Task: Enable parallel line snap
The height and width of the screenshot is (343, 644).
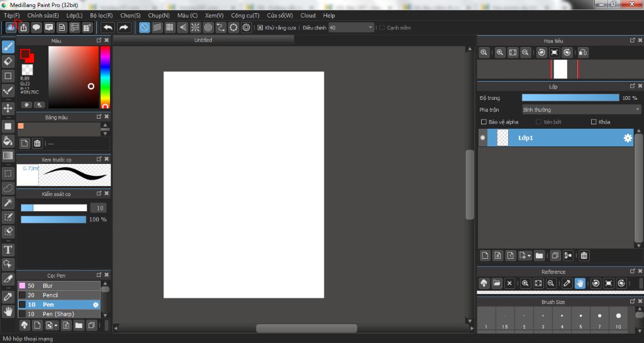Action: pyautogui.click(x=157, y=28)
